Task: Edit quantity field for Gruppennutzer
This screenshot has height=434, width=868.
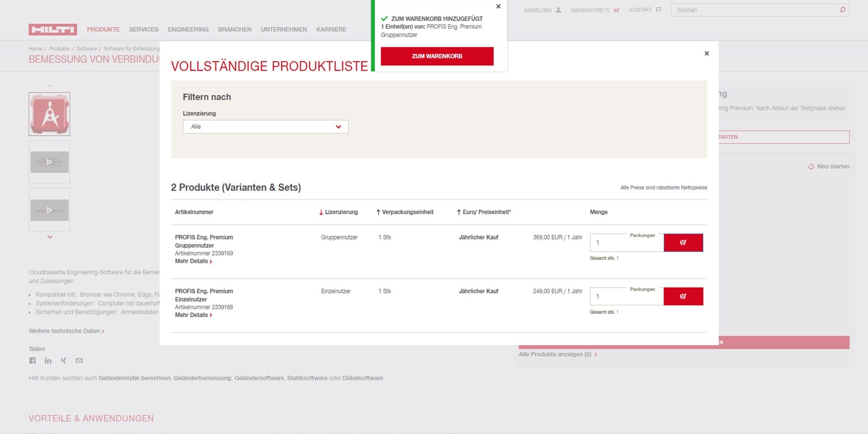Action: (627, 243)
